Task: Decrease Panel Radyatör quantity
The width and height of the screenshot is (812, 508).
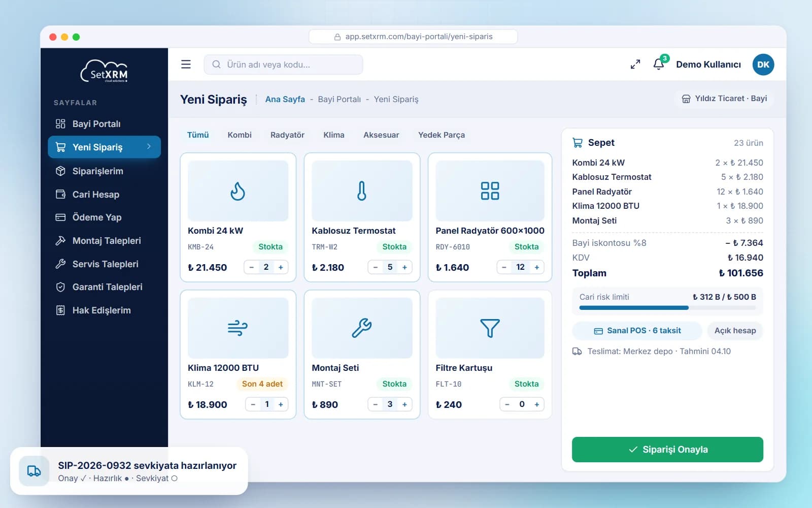Action: tap(504, 267)
